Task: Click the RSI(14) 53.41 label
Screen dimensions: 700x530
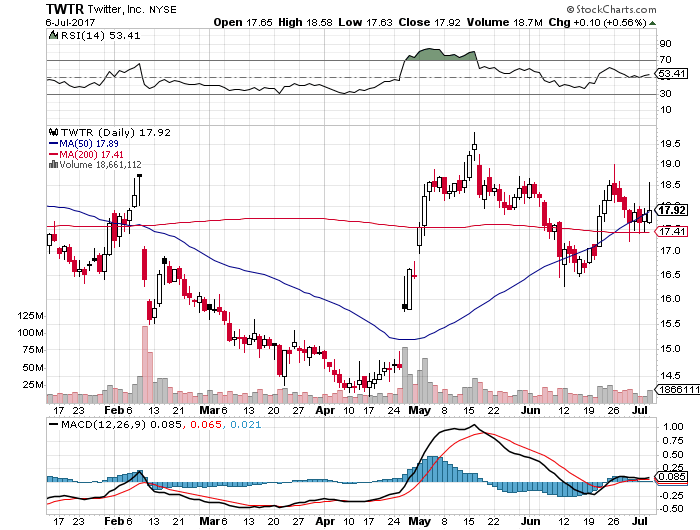Action: (x=100, y=35)
